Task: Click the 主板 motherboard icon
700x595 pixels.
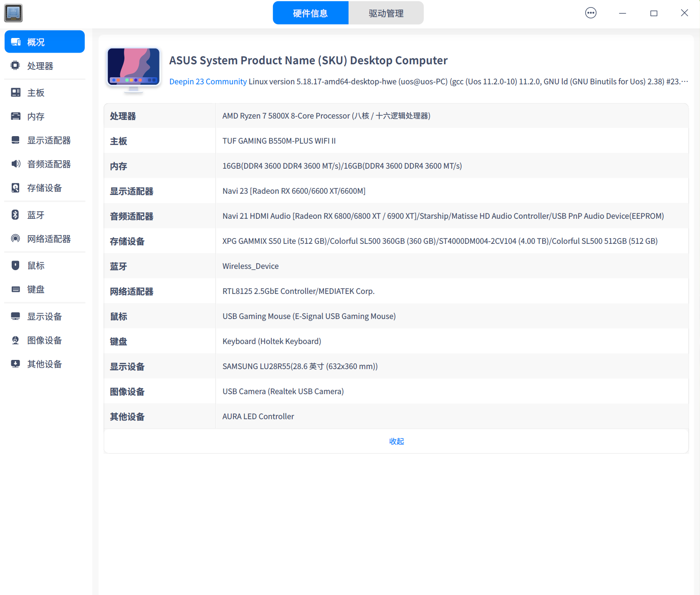Action: [x=15, y=92]
